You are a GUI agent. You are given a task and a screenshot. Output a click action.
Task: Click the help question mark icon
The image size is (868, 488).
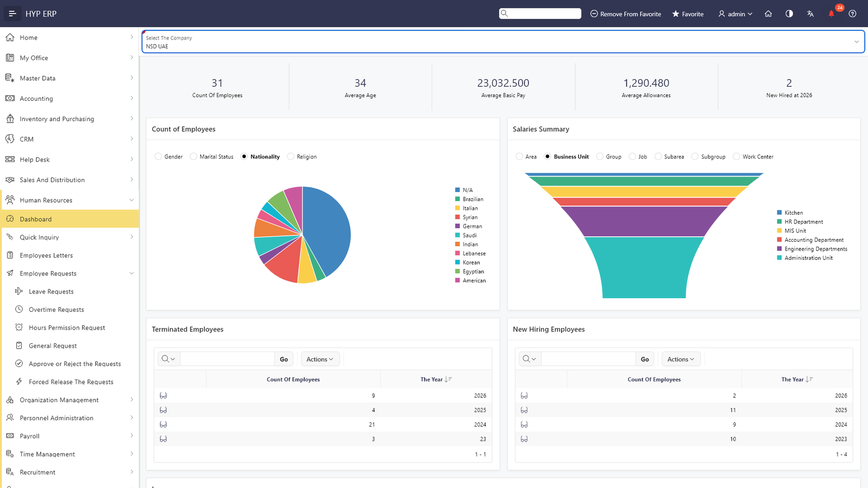pyautogui.click(x=852, y=14)
